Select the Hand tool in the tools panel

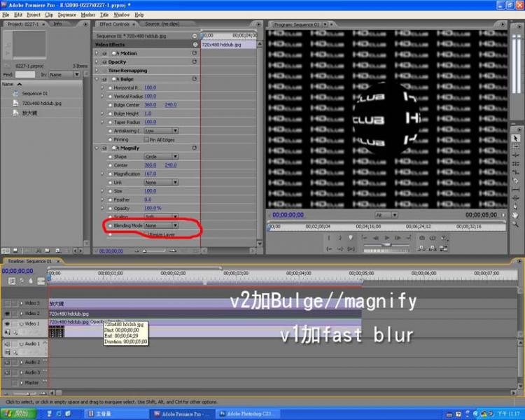pos(516,215)
